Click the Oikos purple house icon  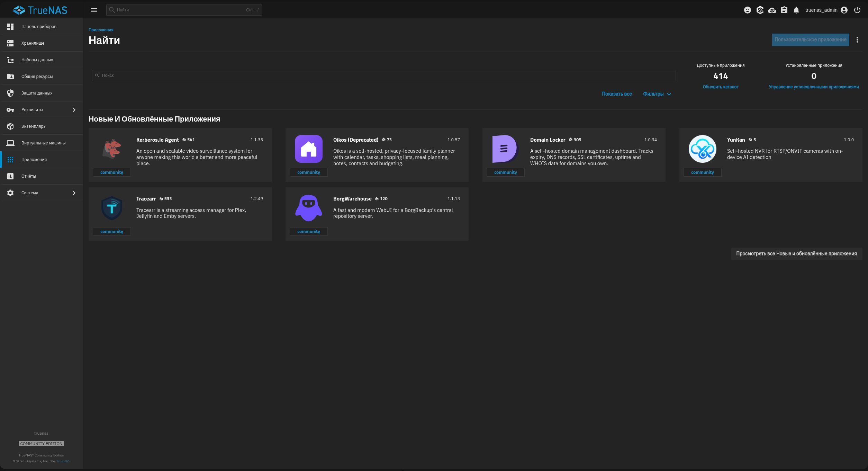click(309, 149)
